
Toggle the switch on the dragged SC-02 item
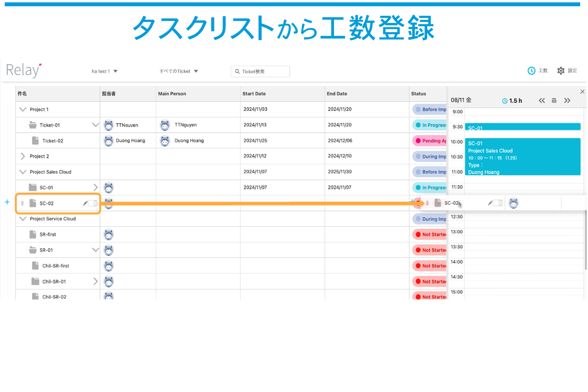click(x=498, y=203)
